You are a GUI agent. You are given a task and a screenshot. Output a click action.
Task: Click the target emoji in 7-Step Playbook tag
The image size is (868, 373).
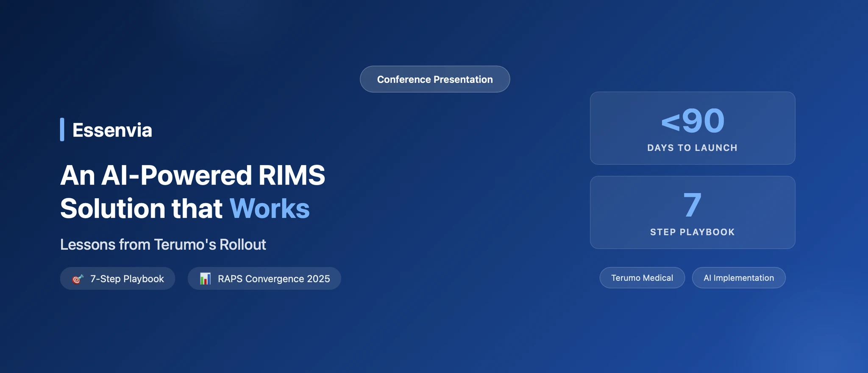pyautogui.click(x=78, y=279)
